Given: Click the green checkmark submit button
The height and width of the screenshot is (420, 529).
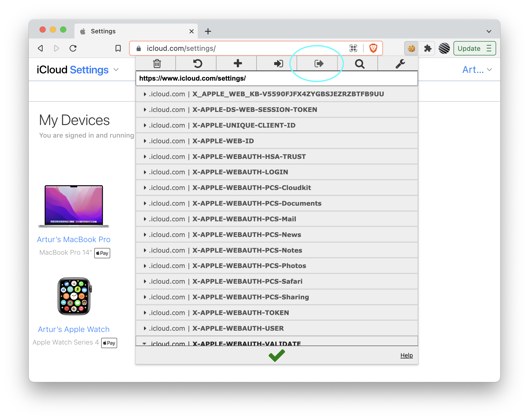Looking at the screenshot, I should coord(277,355).
